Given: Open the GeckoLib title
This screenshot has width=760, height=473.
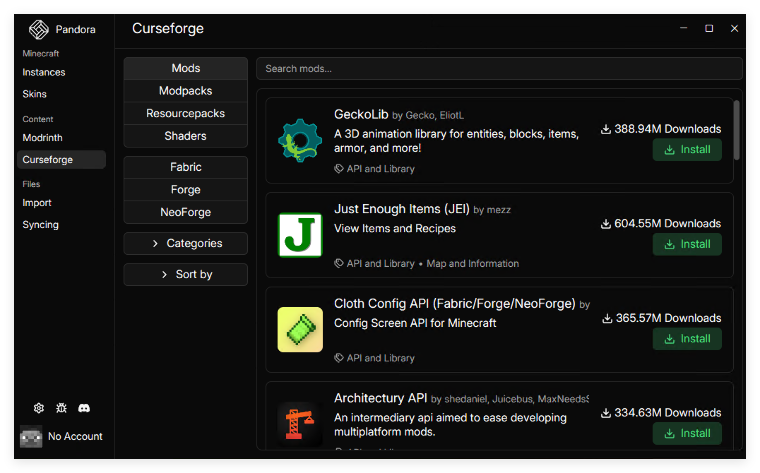Looking at the screenshot, I should coord(361,114).
